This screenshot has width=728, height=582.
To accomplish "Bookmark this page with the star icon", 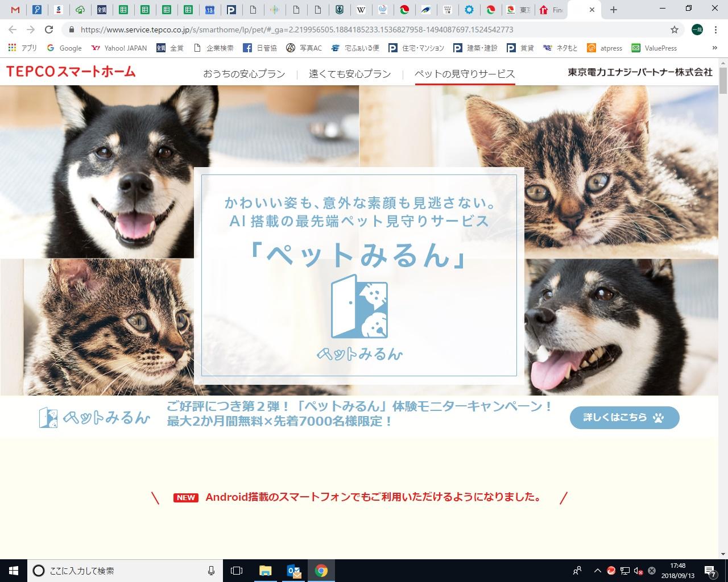I will (674, 30).
